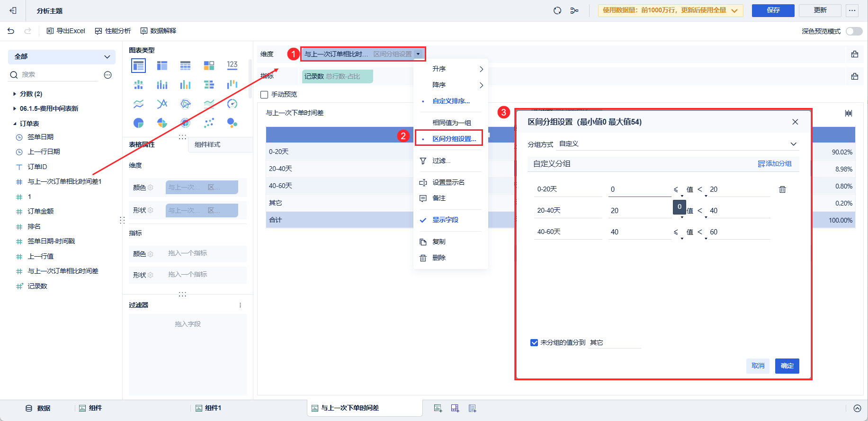Click the collapse arrow circle at bottom right
This screenshot has width=868, height=421.
857,408
